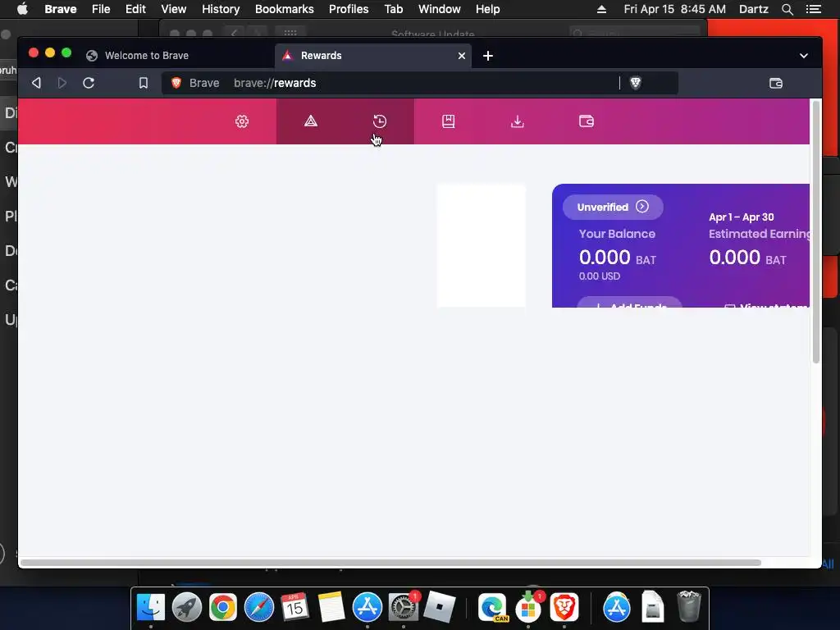
Task: Open the App Store icon next to Notes in the Dock
Action: [367, 608]
